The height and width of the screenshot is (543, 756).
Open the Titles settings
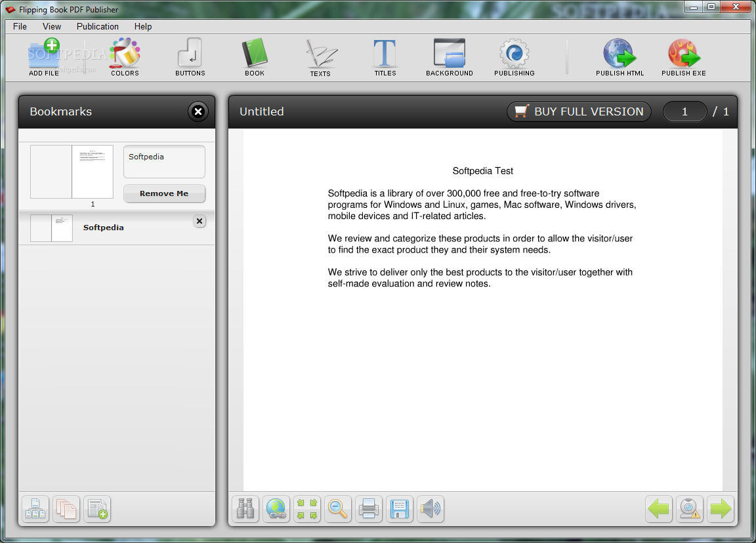pyautogui.click(x=385, y=57)
